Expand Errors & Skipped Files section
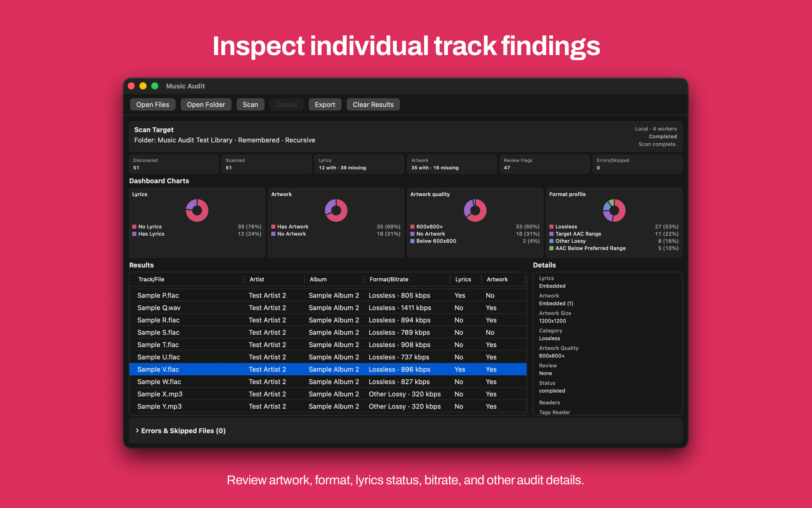 coord(137,430)
